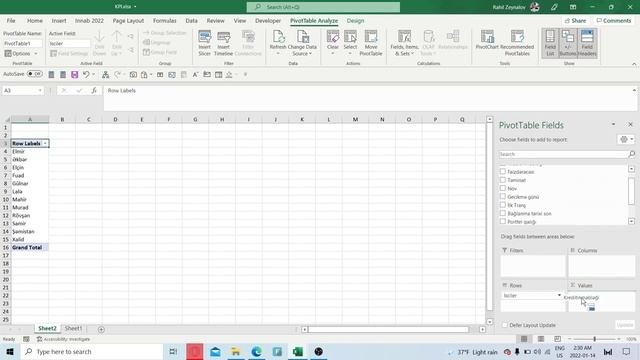Select the Grand Total cell

(30, 247)
